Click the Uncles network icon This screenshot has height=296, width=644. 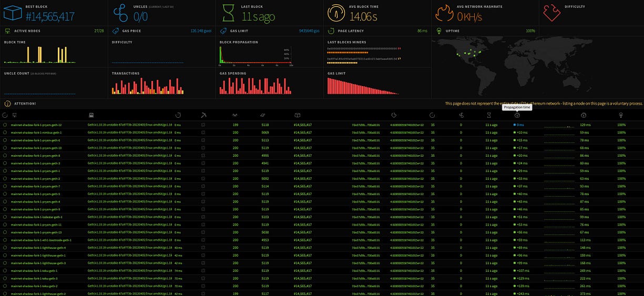pos(121,13)
